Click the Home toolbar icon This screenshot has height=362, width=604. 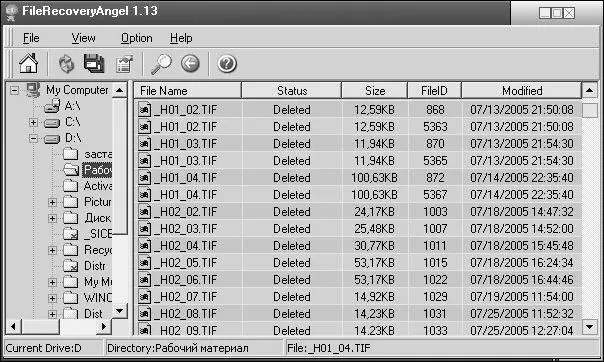(29, 63)
